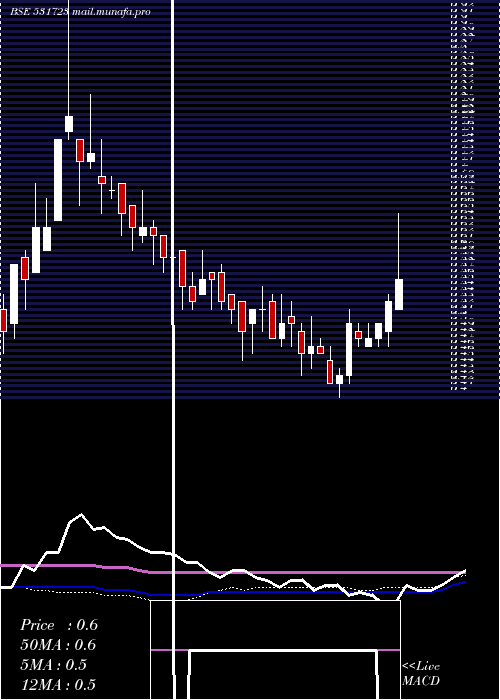Select the "5MA : 0.5" legend entry
The width and height of the screenshot is (500, 700).
[54, 665]
